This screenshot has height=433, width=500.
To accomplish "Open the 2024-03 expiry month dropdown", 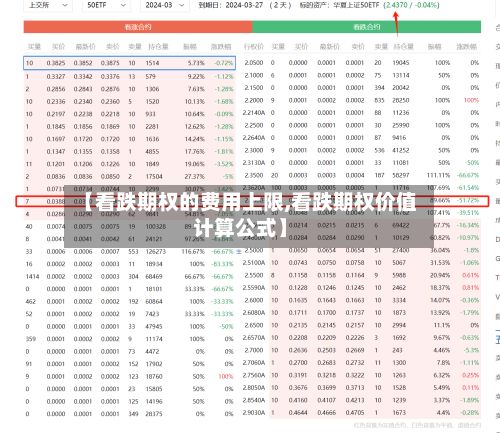I will [165, 5].
